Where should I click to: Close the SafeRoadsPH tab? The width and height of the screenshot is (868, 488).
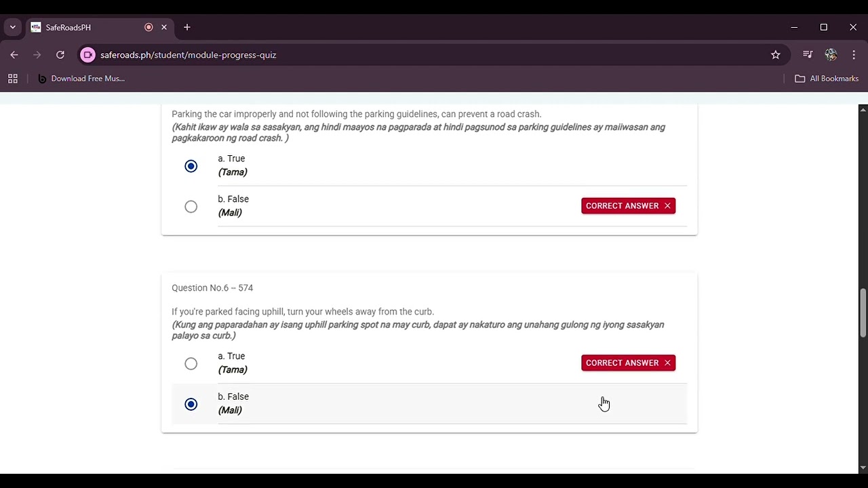pos(164,27)
